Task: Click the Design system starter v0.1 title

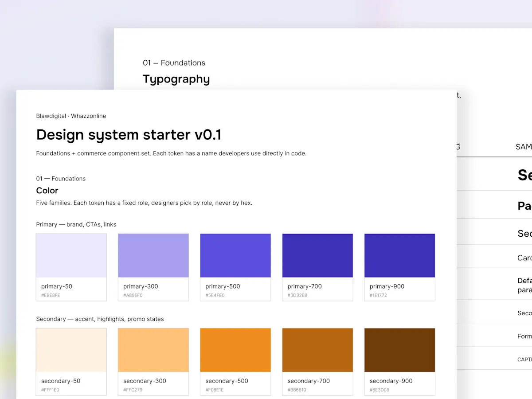Action: (x=129, y=135)
